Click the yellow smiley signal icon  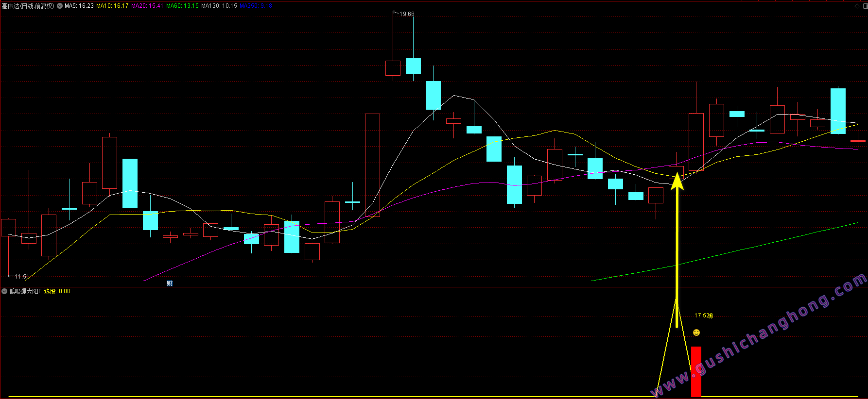click(696, 332)
